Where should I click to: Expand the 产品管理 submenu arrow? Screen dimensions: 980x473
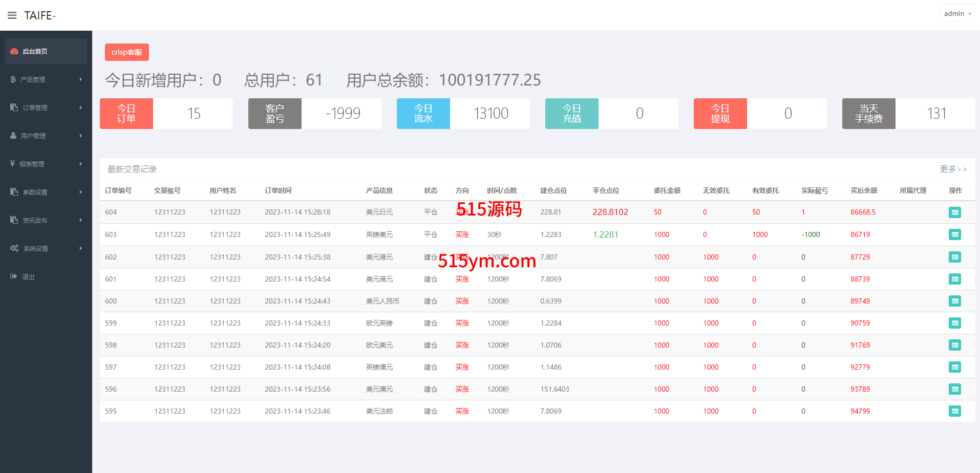point(81,79)
